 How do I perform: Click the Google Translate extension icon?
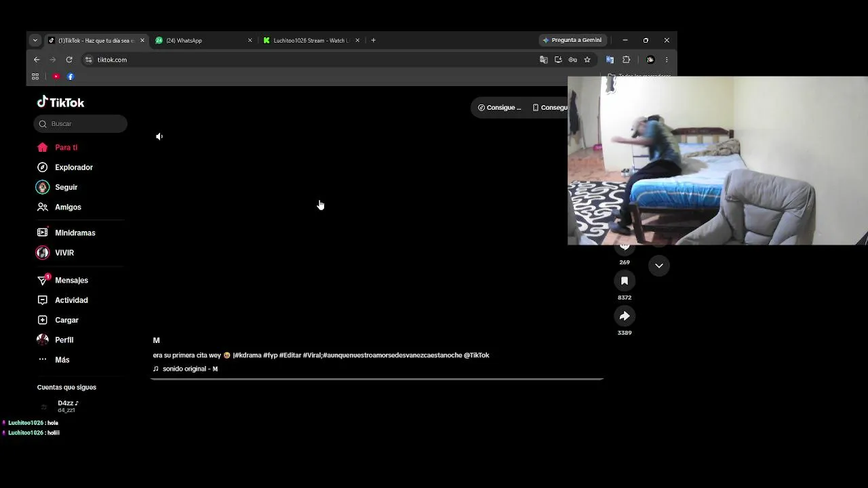point(610,60)
